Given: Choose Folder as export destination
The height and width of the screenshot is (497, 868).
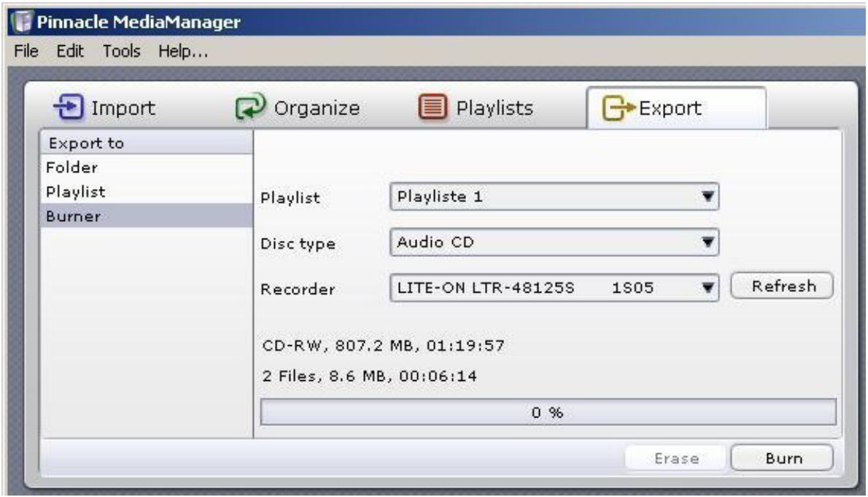Looking at the screenshot, I should pyautogui.click(x=147, y=167).
